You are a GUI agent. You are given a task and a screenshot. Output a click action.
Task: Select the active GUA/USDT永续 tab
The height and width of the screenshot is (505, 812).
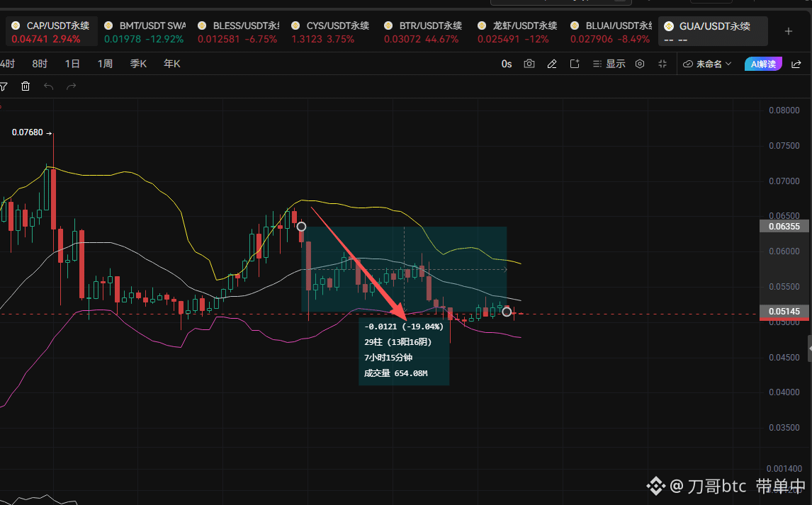click(713, 32)
